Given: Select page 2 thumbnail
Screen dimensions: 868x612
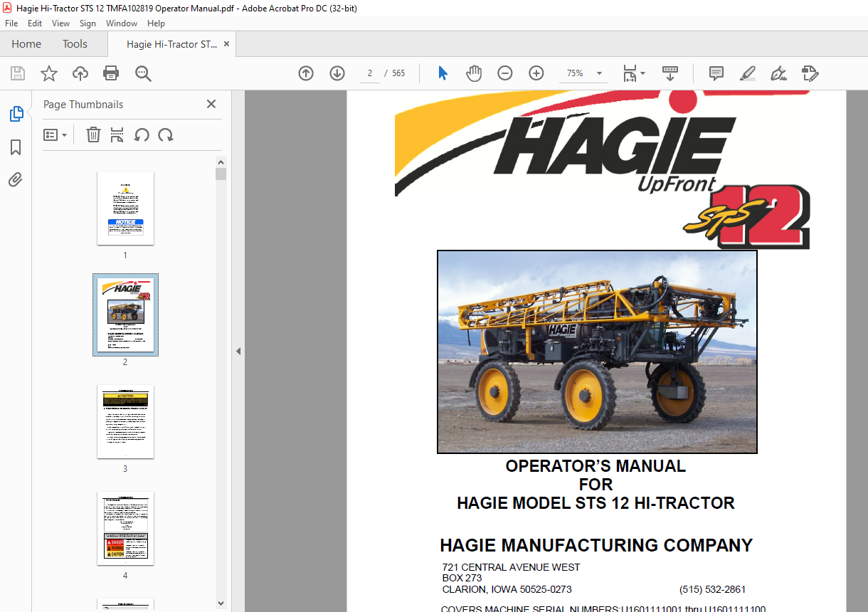Looking at the screenshot, I should (125, 315).
